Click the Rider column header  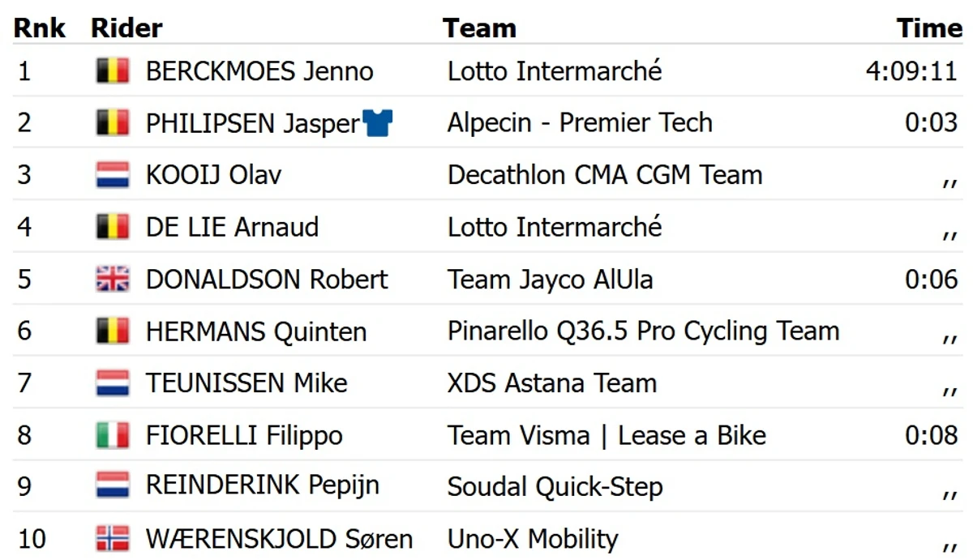point(126,28)
